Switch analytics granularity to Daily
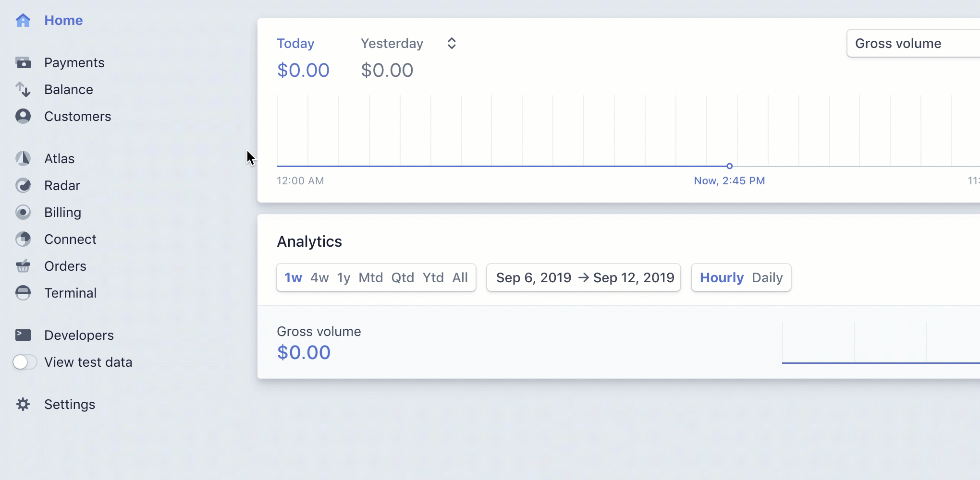 tap(767, 278)
